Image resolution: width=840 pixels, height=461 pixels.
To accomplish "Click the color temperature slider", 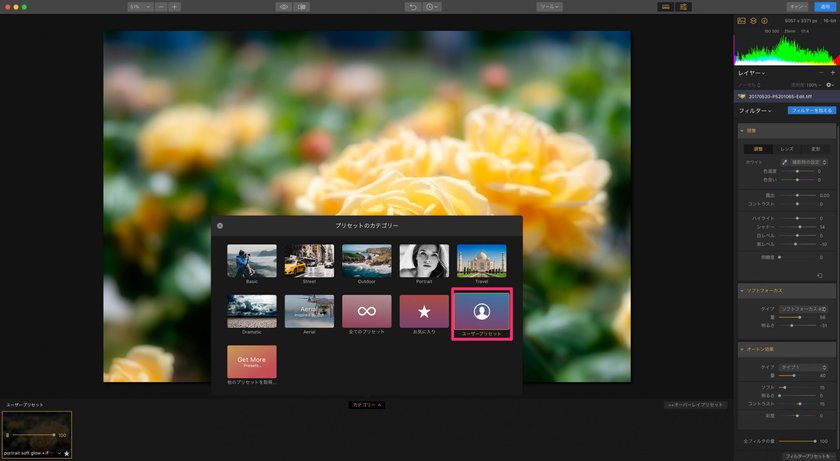I will pos(797,171).
